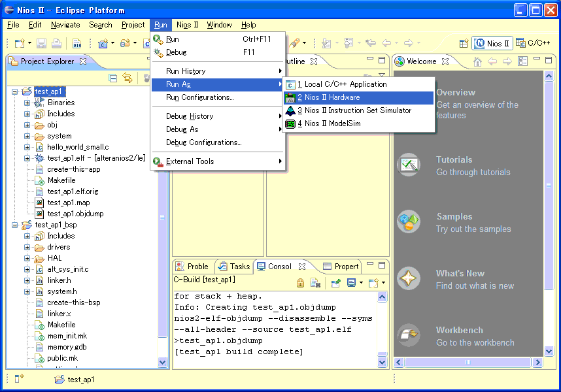Expand External Tools submenu
This screenshot has width=561, height=392.
218,161
